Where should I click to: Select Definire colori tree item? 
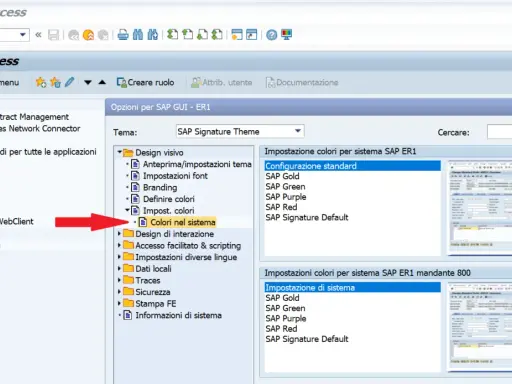[169, 199]
